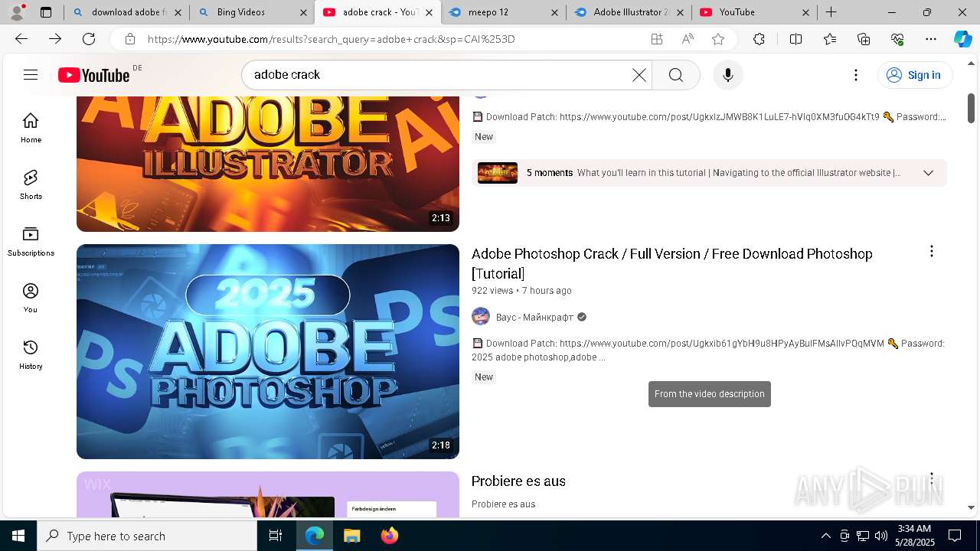Screen dimensions: 980x551
Task: Open Edge tab actions menu icon
Action: tap(46, 12)
